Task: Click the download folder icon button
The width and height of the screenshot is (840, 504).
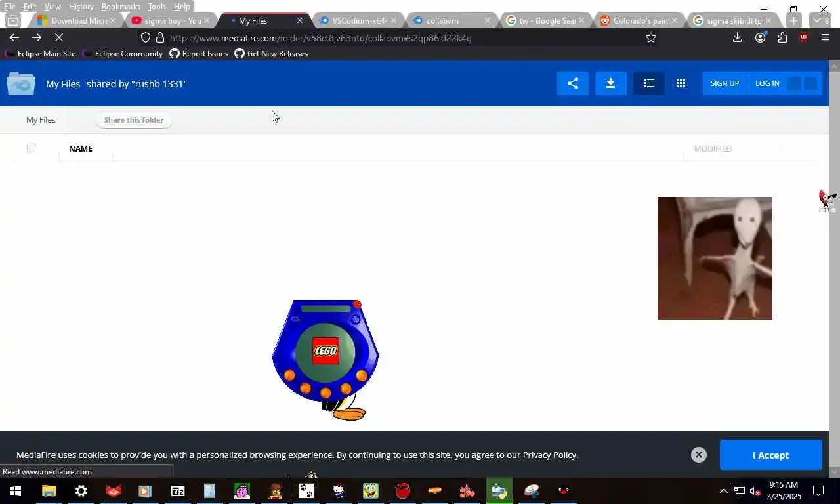Action: 610,83
